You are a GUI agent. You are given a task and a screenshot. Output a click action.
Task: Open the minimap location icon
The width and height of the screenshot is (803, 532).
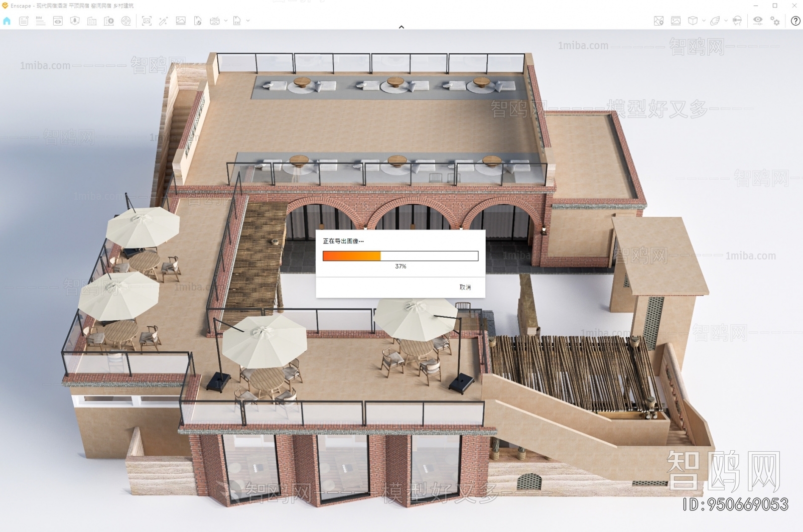(658, 21)
